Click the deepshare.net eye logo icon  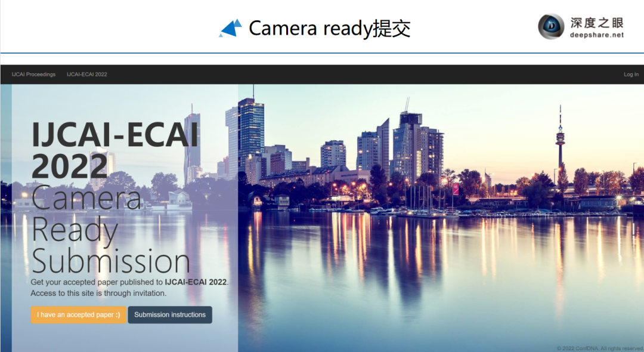(x=551, y=27)
